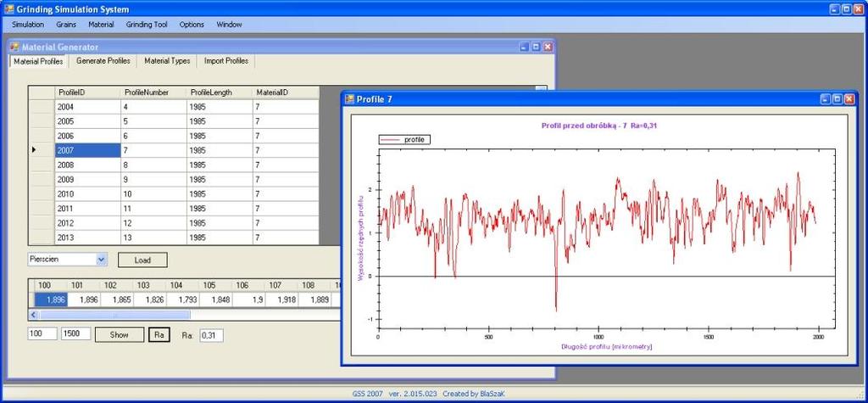Open the Pierscien dropdown

tap(101, 259)
